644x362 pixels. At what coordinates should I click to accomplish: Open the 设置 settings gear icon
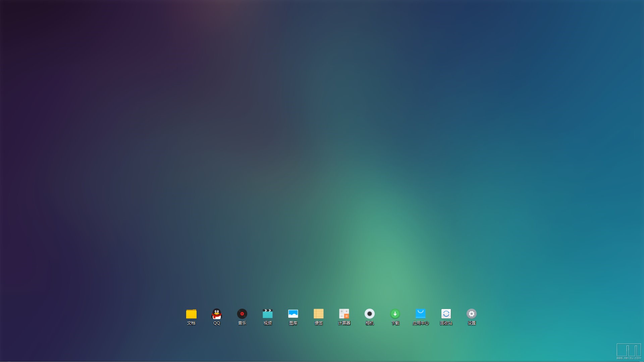472,314
